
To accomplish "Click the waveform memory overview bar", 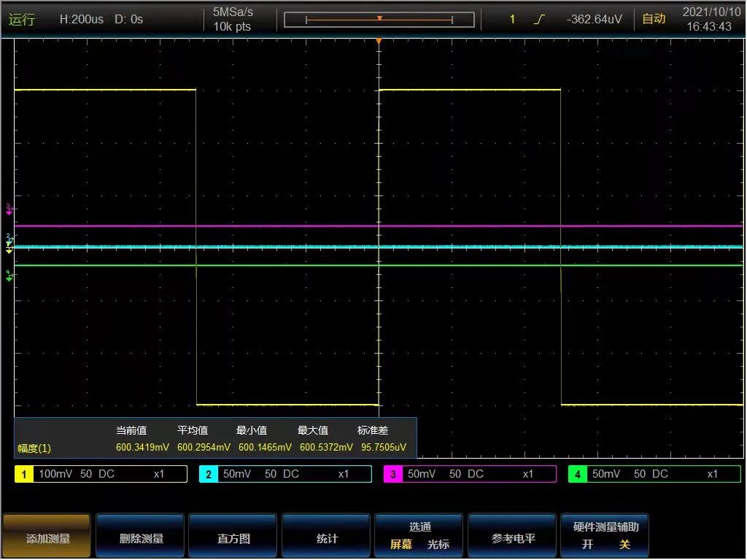I will pos(379,20).
